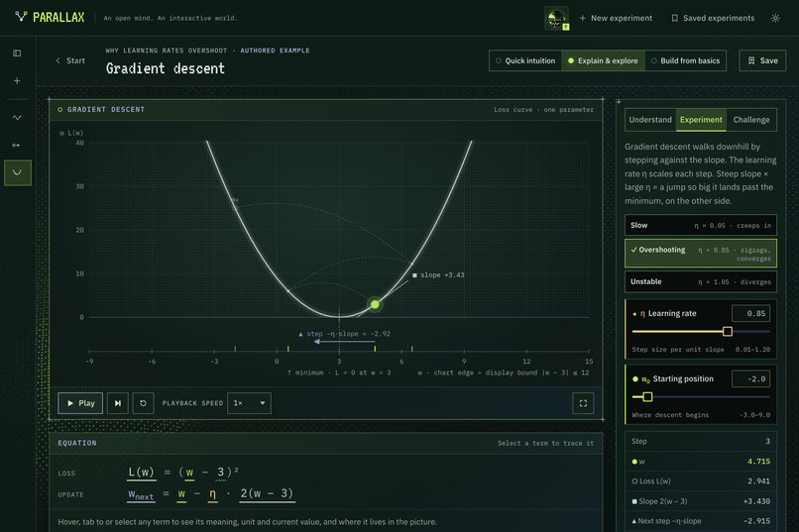
Task: Click the 'step −η·slope = −2.92' label
Action: (x=344, y=334)
